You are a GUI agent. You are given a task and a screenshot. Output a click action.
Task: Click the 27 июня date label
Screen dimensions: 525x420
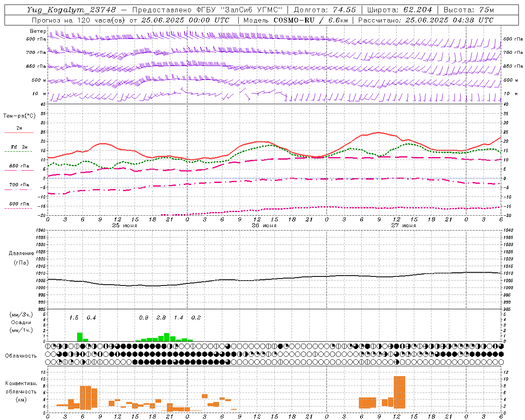[404, 225]
